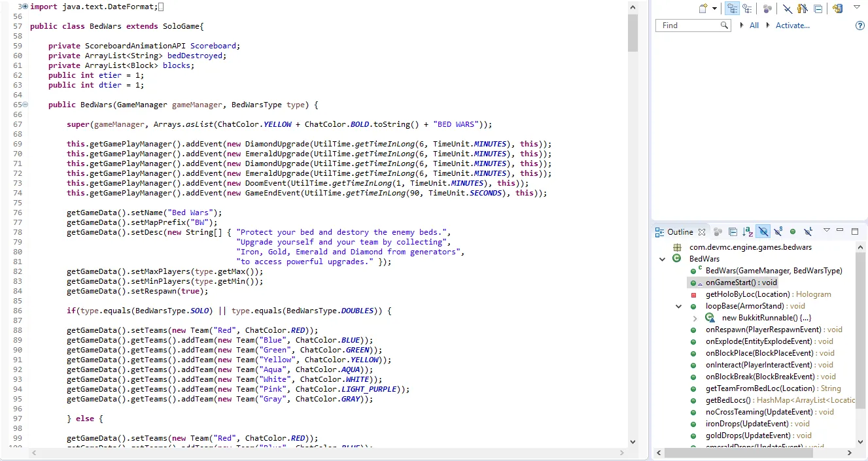Click the Activate... task link
Screen dimensions: 868x461
(793, 26)
